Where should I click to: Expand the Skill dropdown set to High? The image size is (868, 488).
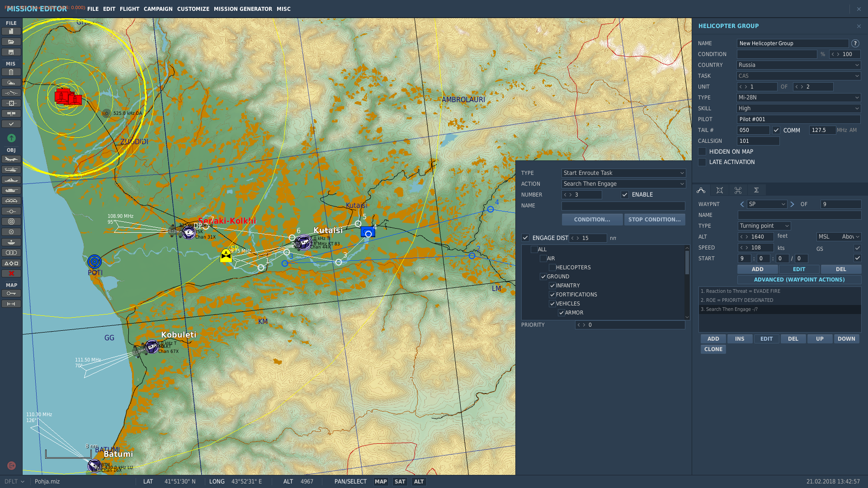pos(799,108)
